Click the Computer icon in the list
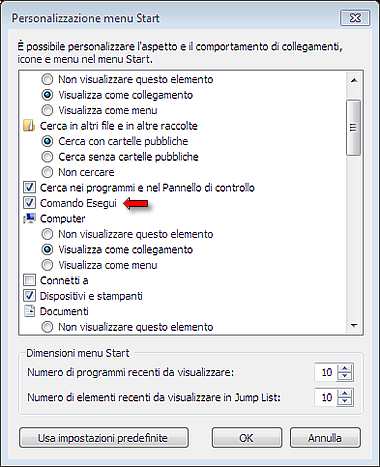This screenshot has width=380, height=467. pyautogui.click(x=29, y=219)
